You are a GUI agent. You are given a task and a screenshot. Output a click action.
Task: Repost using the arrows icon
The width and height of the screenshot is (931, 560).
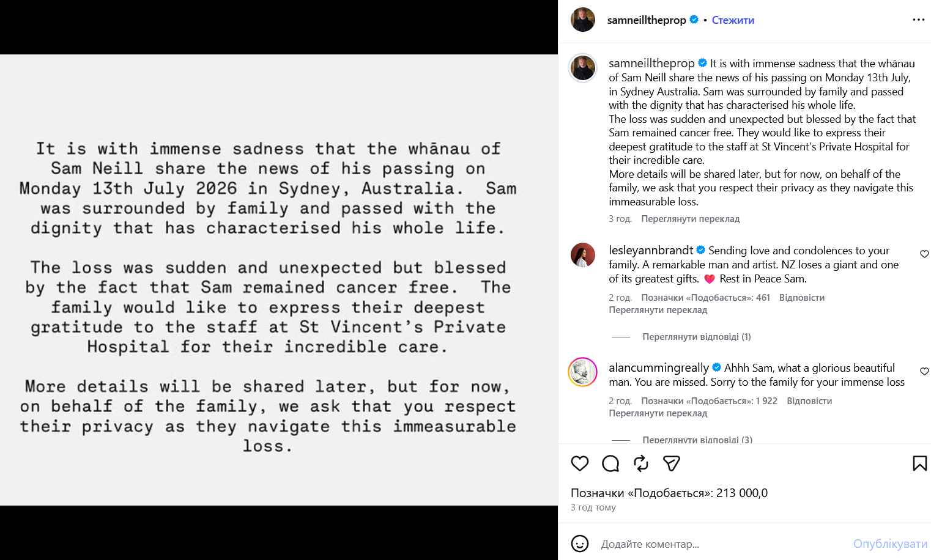pyautogui.click(x=641, y=463)
